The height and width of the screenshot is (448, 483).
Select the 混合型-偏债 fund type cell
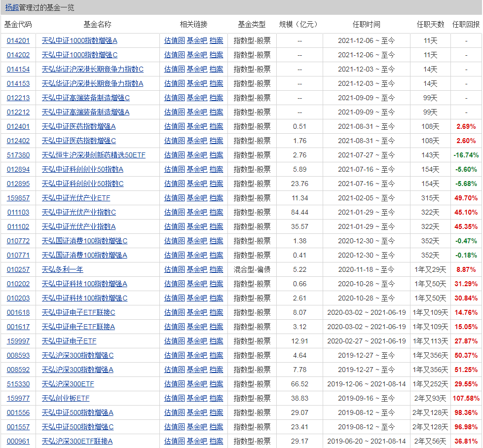click(x=252, y=269)
